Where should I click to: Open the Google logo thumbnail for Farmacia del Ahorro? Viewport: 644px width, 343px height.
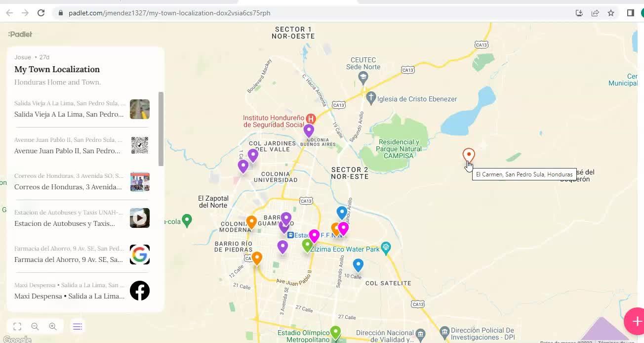[x=140, y=255]
